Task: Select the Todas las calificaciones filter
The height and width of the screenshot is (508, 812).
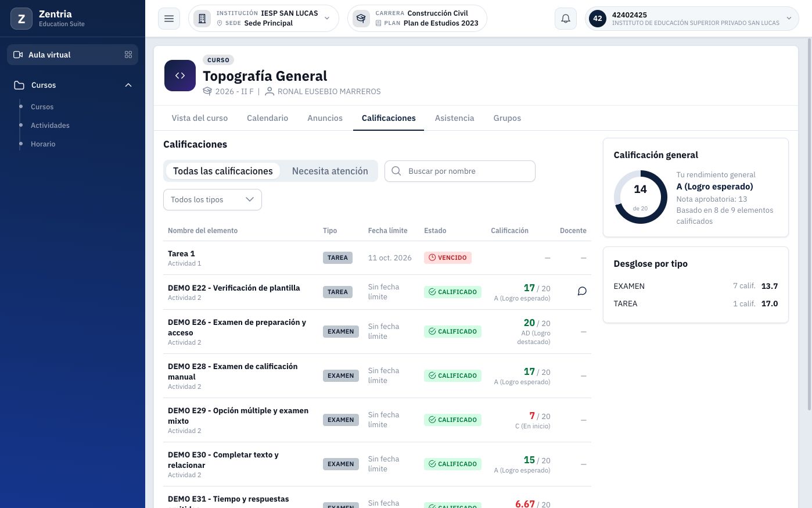Action: coord(223,171)
